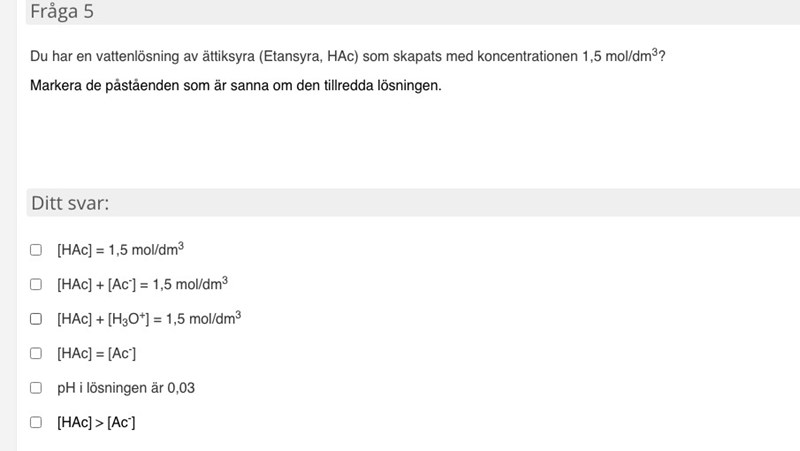Image resolution: width=800 pixels, height=451 pixels.
Task: Click the label [HAc] + [Ac⁻] = 1,5 mol/dm³
Action: pyautogui.click(x=142, y=285)
